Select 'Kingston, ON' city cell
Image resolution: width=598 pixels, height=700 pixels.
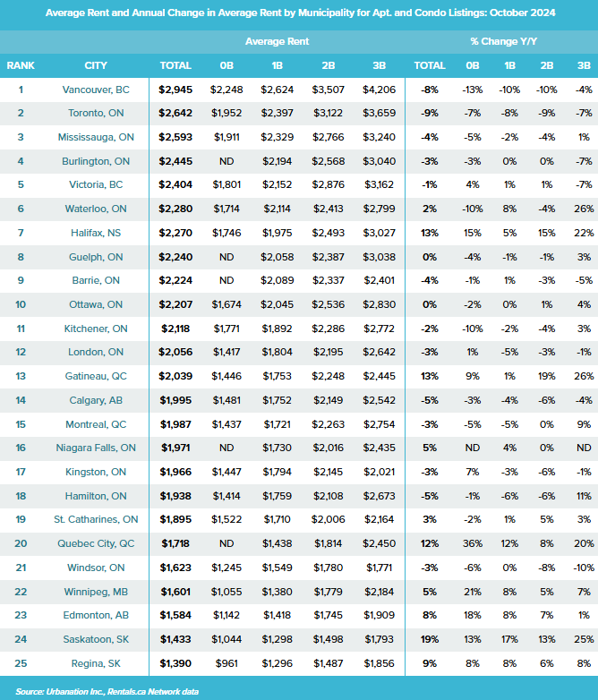(x=96, y=472)
